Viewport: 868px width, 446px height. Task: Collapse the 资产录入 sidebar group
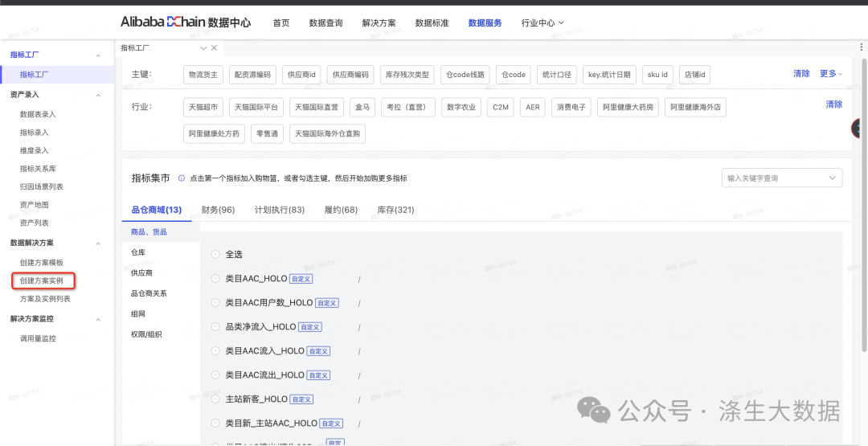point(98,95)
